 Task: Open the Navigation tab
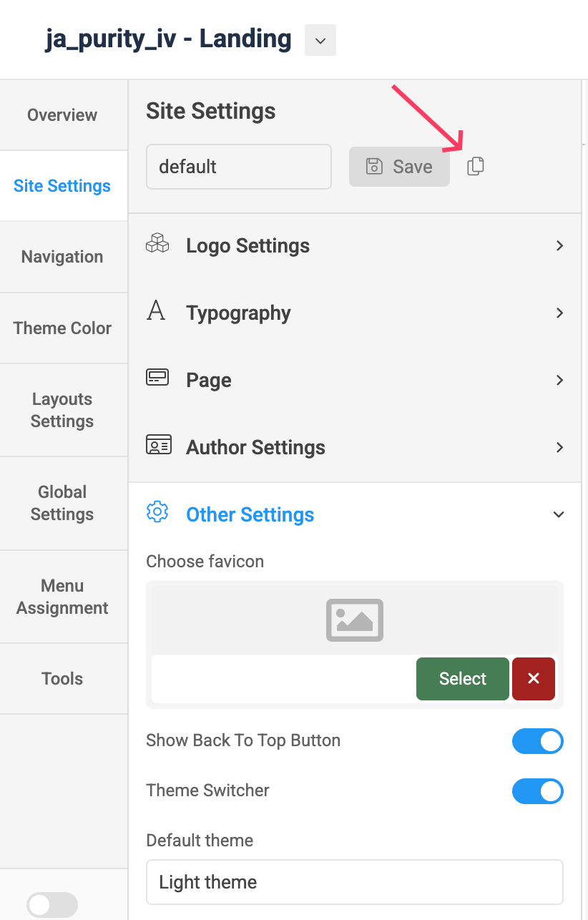pos(62,257)
